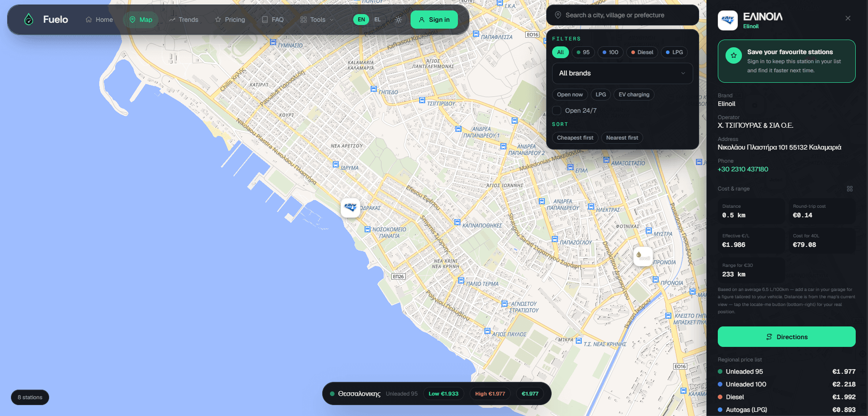Toggle the EV charging filter chip
The image size is (868, 416).
coord(634,95)
